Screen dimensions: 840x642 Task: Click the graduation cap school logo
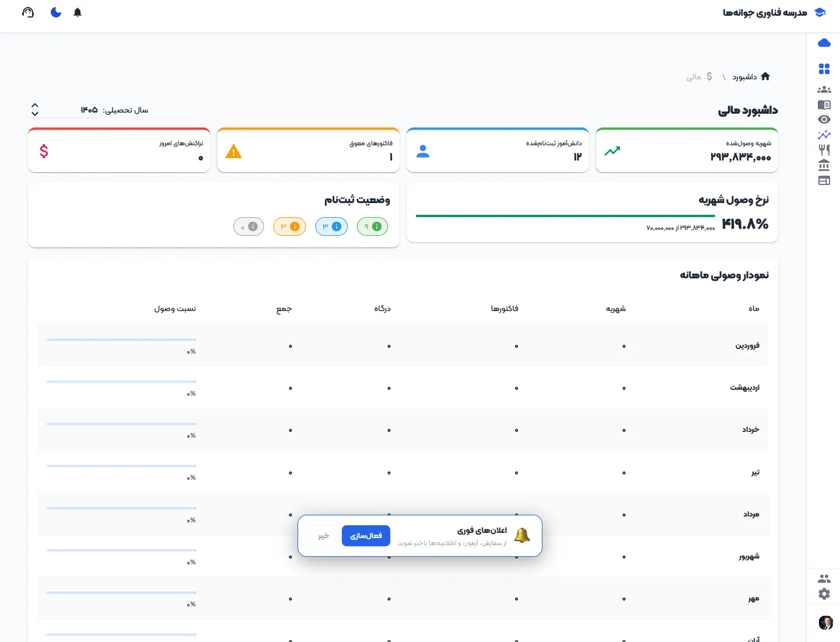820,12
